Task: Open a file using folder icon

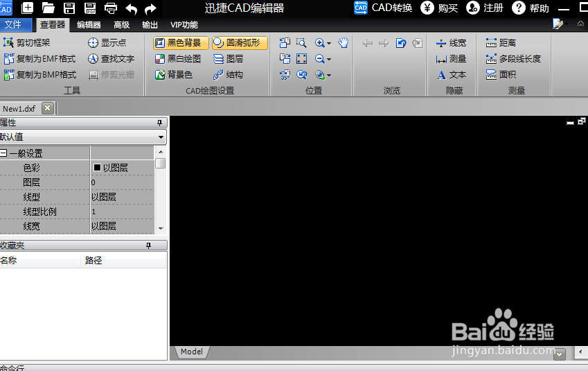Action: pyautogui.click(x=48, y=8)
